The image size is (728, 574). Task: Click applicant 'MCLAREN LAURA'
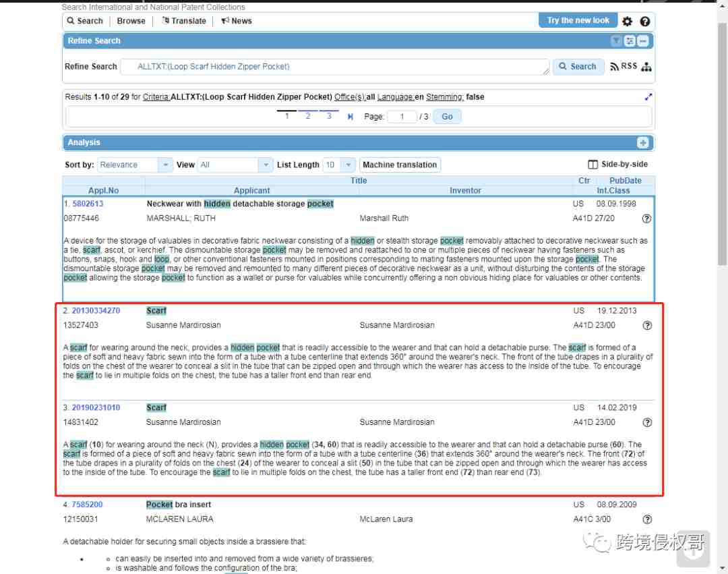[180, 519]
